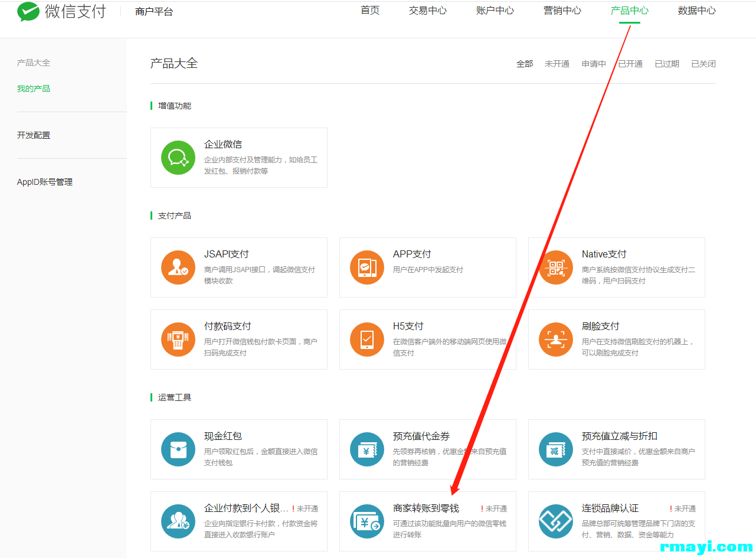The width and height of the screenshot is (756, 558).
Task: Open 开发配置 in the sidebar
Action: coord(34,135)
